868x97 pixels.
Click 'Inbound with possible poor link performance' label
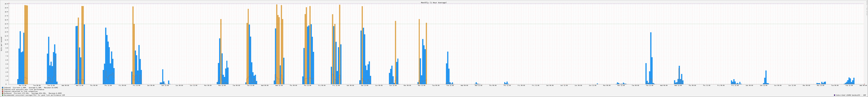coord(24,90)
